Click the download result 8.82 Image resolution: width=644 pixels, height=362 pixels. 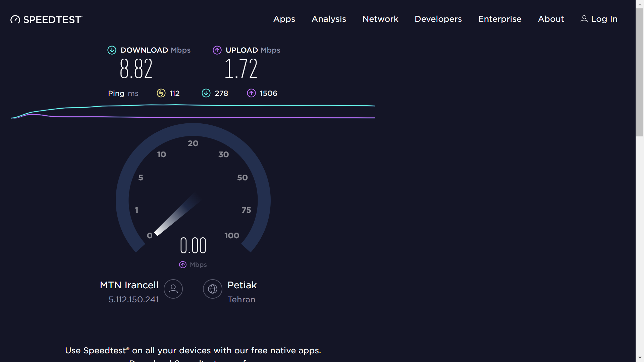pyautogui.click(x=136, y=69)
